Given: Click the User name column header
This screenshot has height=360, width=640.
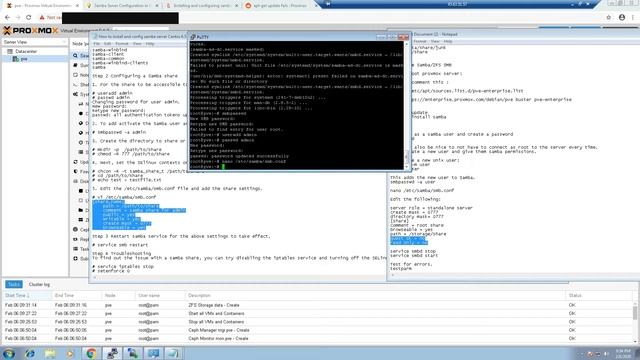Looking at the screenshot, I should coord(160,295).
